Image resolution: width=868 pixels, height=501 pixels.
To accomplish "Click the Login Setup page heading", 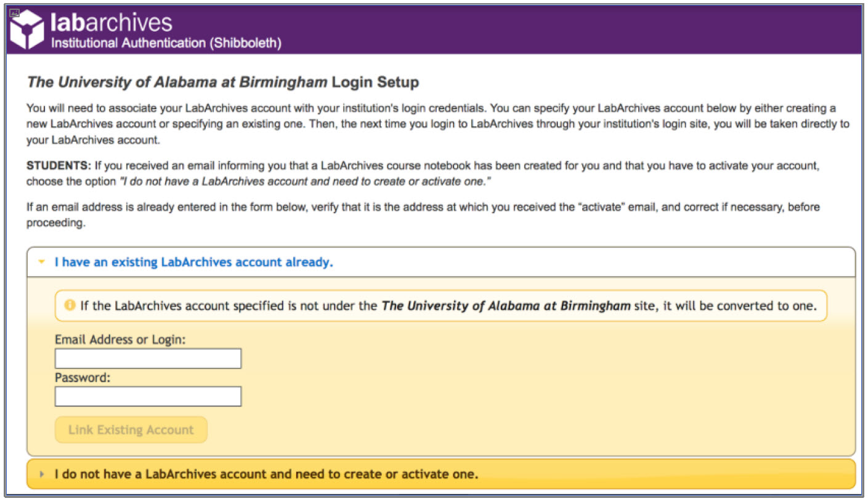I will pyautogui.click(x=223, y=82).
